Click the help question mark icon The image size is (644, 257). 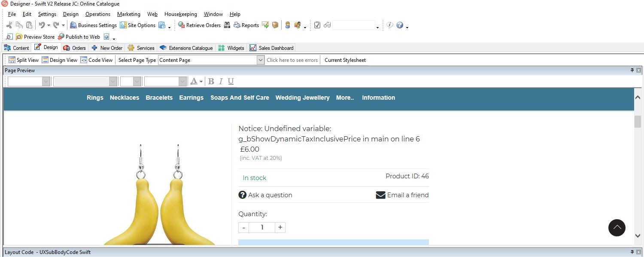coord(400,25)
